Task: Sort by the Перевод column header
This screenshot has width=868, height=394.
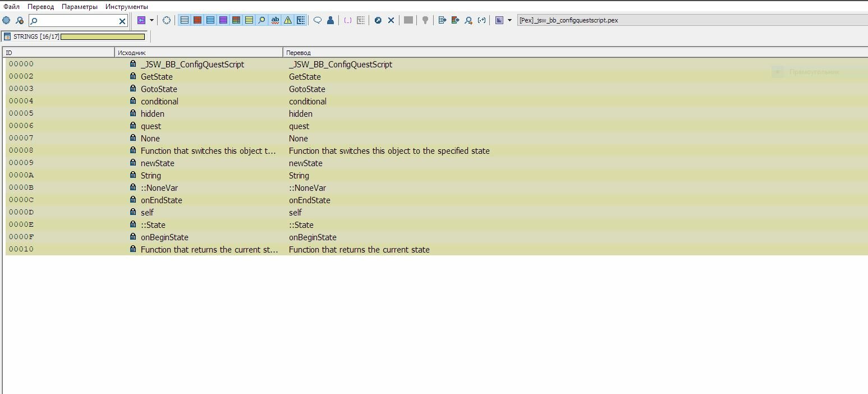Action: [575, 52]
